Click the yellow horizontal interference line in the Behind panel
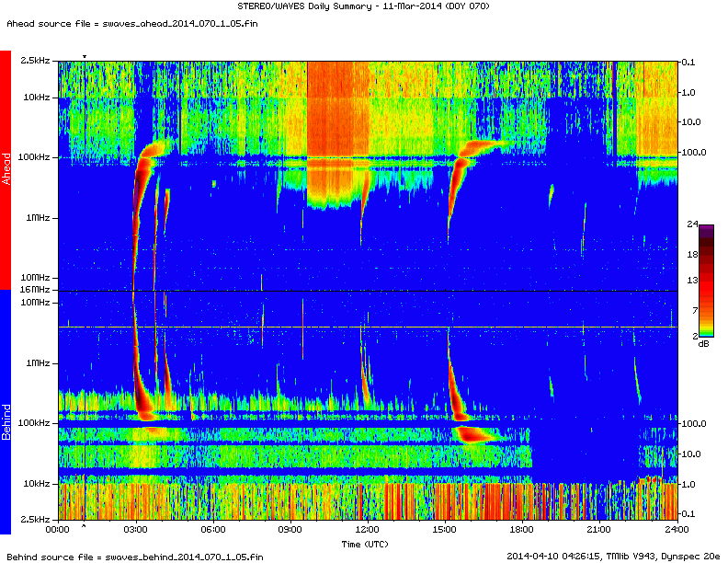Screen dimensions: 728x563 click(x=368, y=327)
